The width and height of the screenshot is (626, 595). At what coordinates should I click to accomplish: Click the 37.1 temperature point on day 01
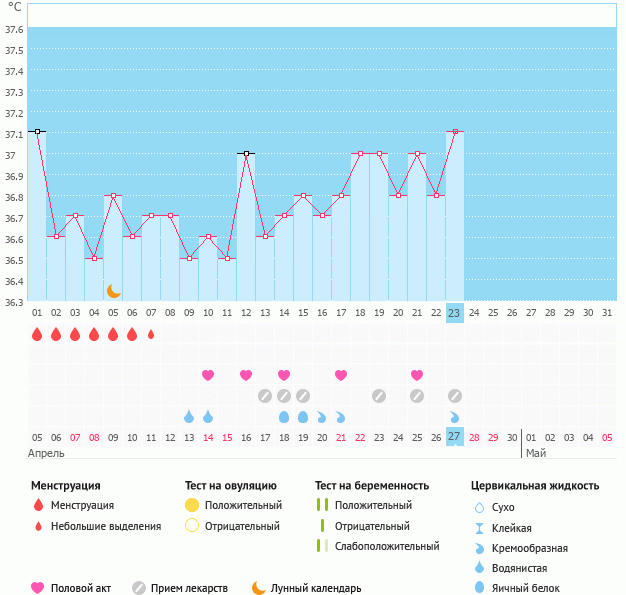pyautogui.click(x=37, y=131)
